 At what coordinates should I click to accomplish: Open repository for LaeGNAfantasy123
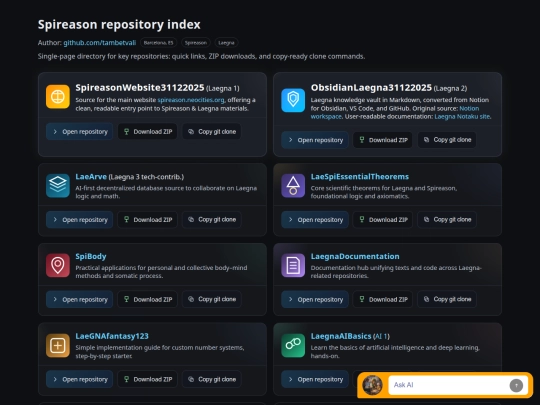(80, 380)
